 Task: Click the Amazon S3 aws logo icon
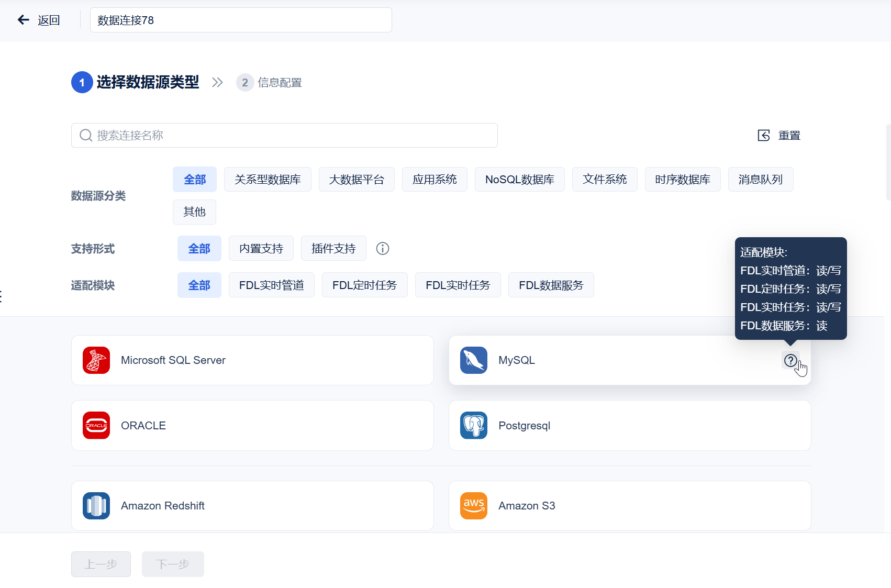[474, 506]
